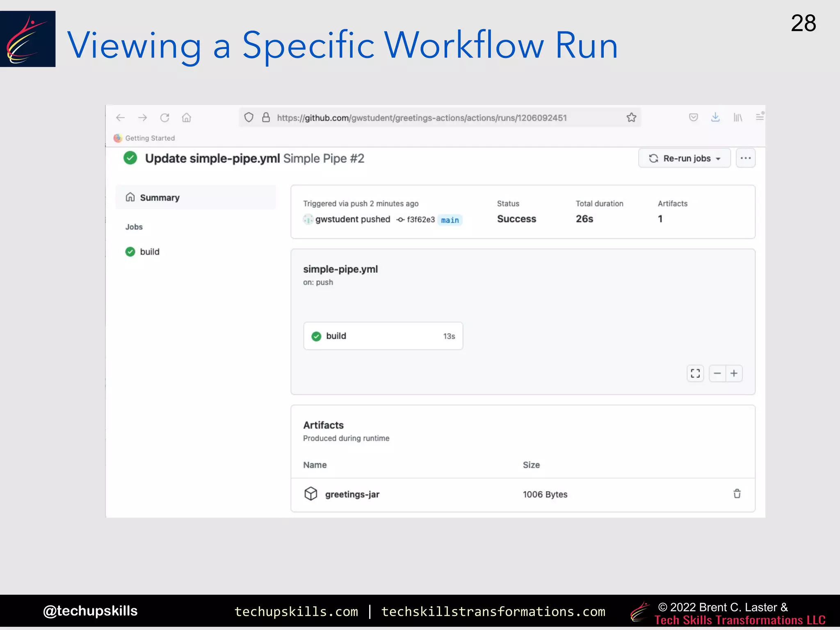
Task: Open the three-dot more options menu
Action: click(746, 158)
